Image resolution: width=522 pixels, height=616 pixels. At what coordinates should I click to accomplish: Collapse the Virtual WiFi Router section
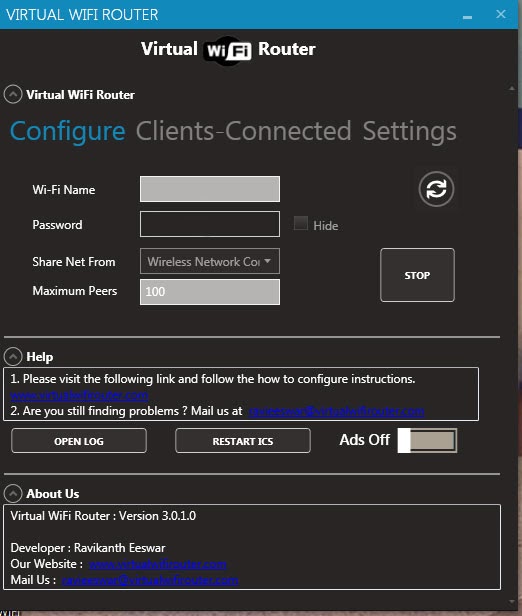click(13, 95)
